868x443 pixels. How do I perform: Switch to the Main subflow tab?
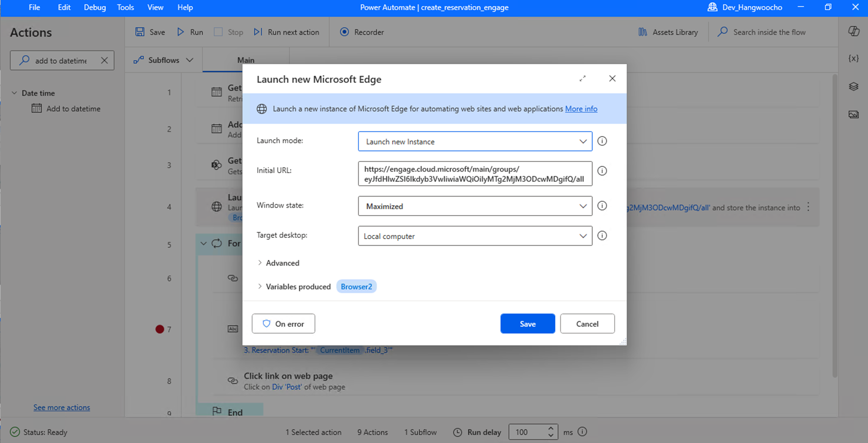coord(246,60)
